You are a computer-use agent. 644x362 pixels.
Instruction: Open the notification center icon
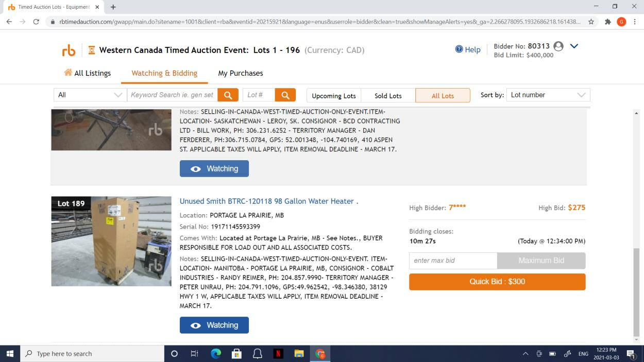pos(631,354)
